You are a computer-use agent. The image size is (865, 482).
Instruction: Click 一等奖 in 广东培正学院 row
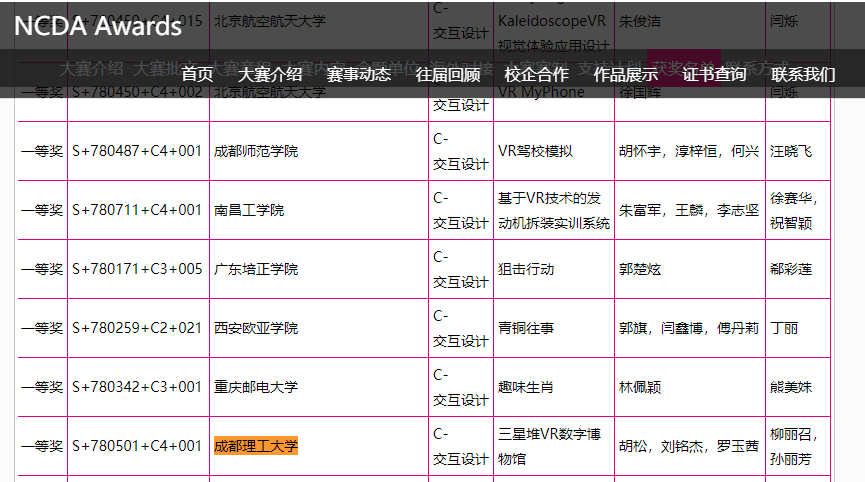click(42, 269)
